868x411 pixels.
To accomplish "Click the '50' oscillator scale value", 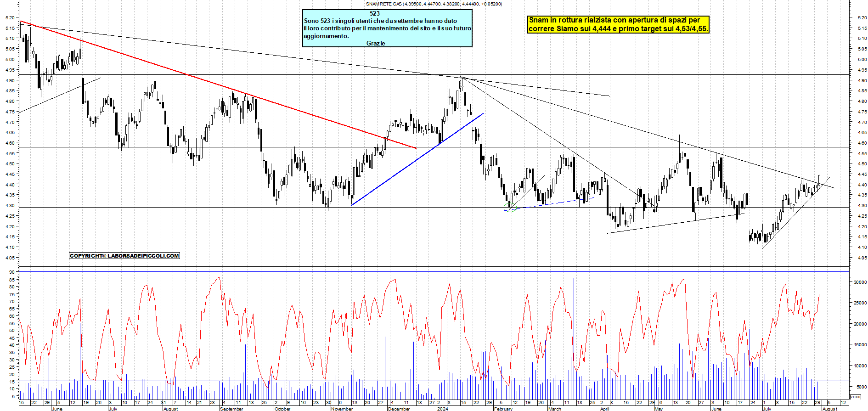I will point(11,331).
